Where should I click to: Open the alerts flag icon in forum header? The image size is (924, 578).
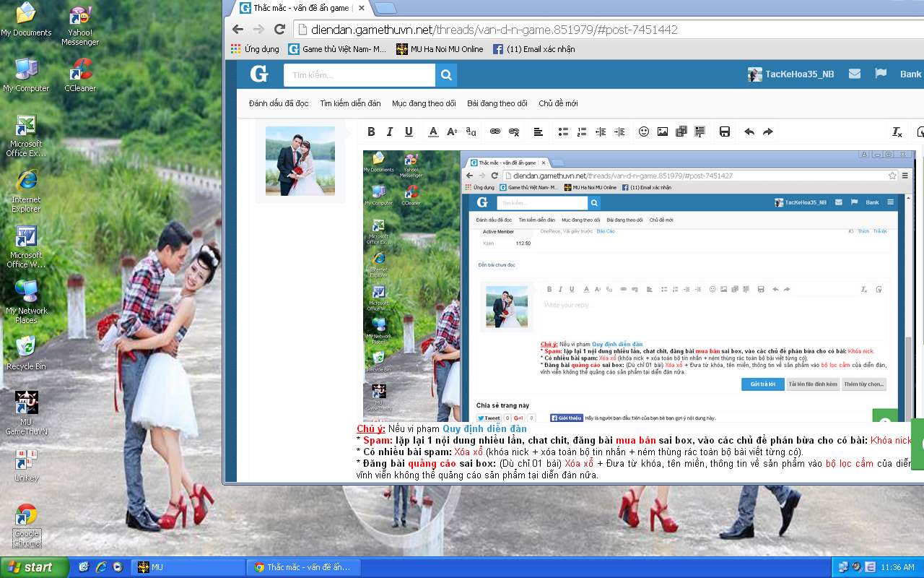[x=881, y=74]
